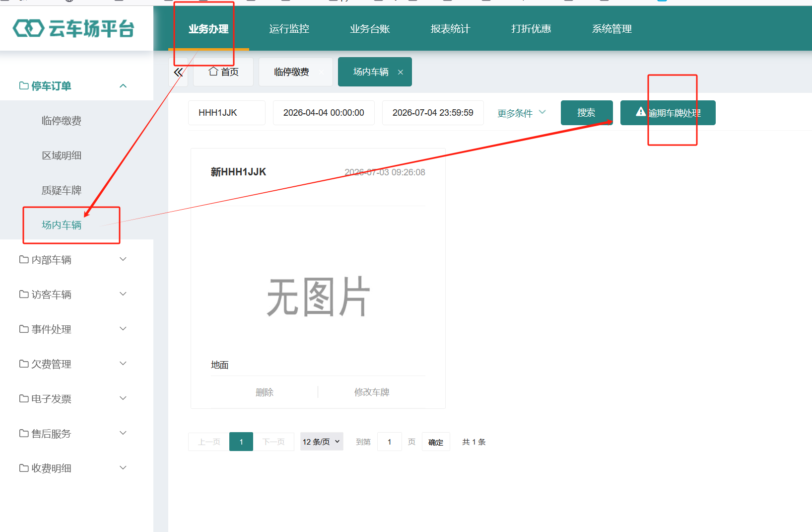This screenshot has height=532, width=812.
Task: Click the 云车场平台 logo icon
Action: tap(28, 28)
